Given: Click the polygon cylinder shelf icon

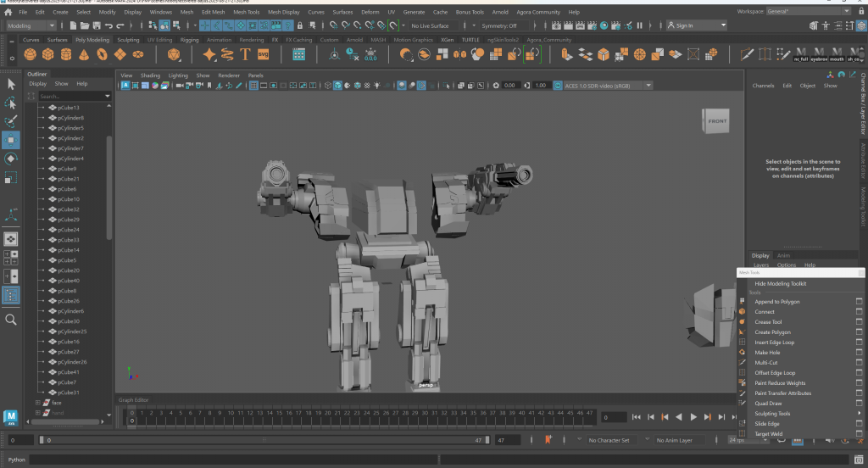Looking at the screenshot, I should (66, 54).
